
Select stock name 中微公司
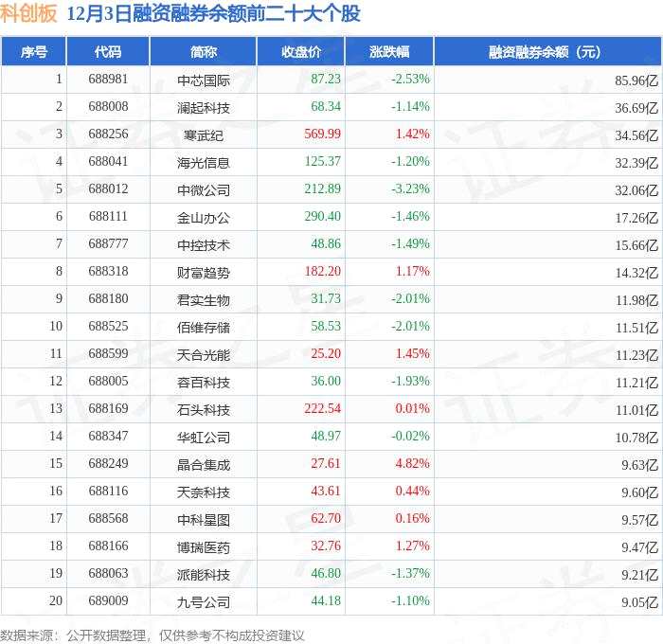pyautogui.click(x=204, y=189)
